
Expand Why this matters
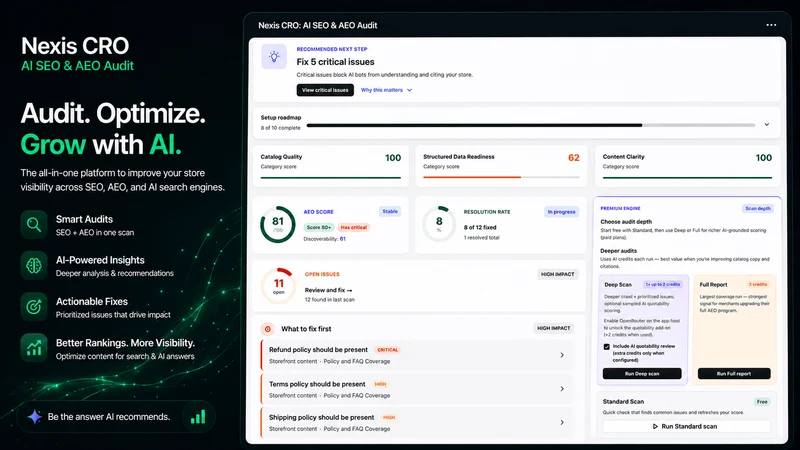[386, 90]
